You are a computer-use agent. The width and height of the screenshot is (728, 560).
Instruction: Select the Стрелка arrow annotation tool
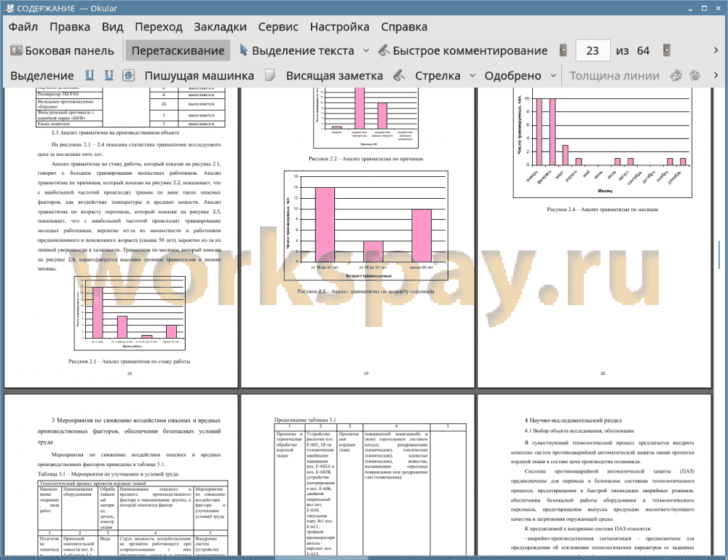click(438, 76)
